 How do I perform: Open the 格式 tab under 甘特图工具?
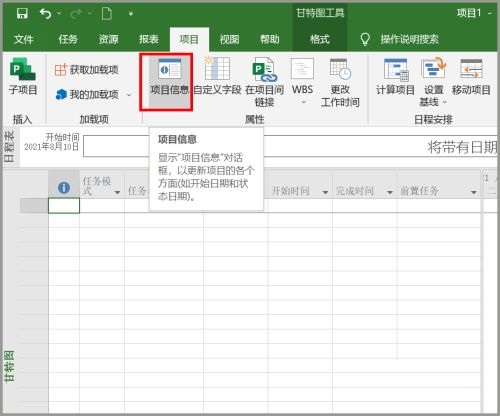click(x=320, y=39)
